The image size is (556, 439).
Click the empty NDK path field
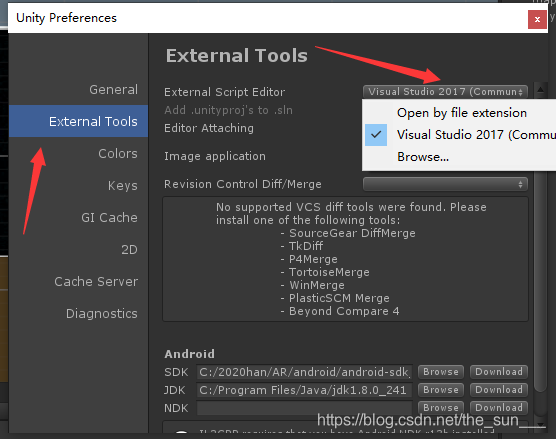click(x=304, y=408)
